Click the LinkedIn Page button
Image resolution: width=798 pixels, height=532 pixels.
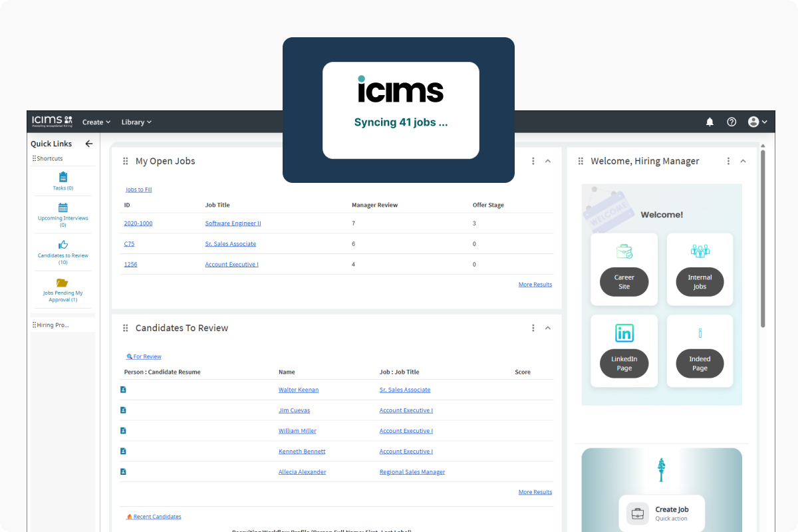coord(624,364)
